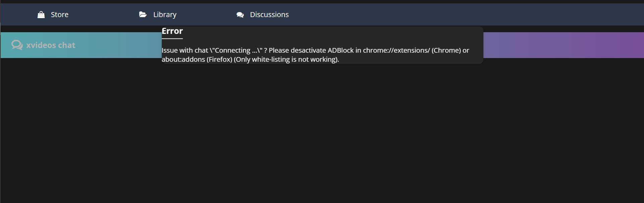Viewport: 644px width, 203px height.
Task: Click the chat bubbles icon beside xvideos chat
Action: coord(17,45)
